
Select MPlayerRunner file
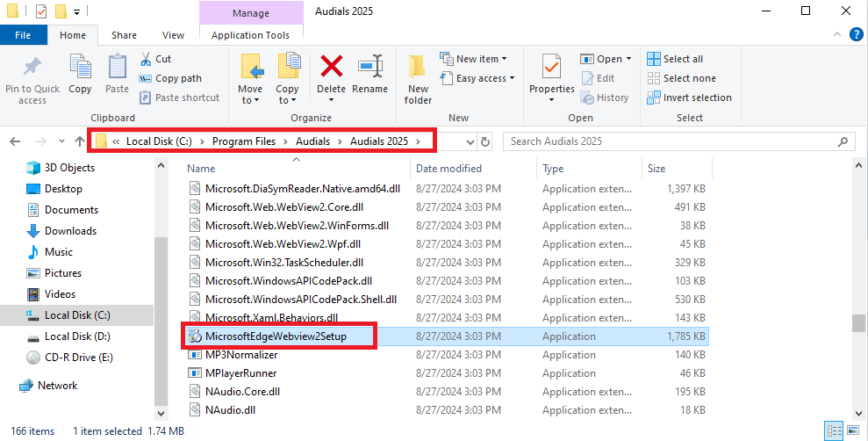240,372
